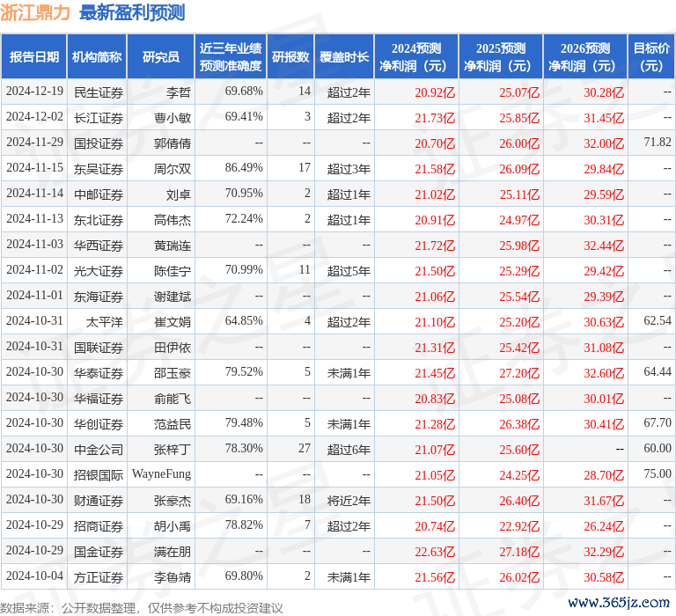Click target price 64.44
Viewport: 676px width, 616px height.
click(658, 371)
